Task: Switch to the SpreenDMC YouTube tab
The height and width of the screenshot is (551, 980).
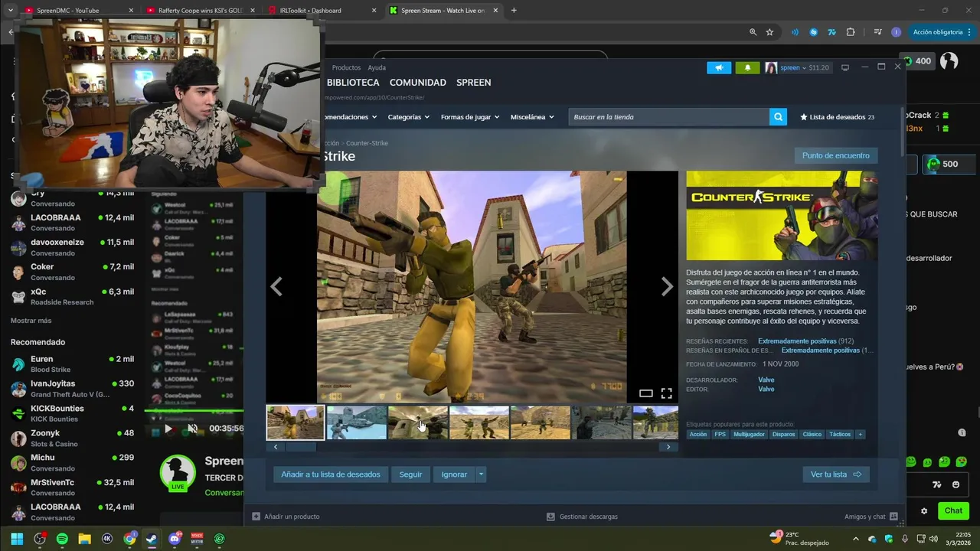Action: click(77, 11)
